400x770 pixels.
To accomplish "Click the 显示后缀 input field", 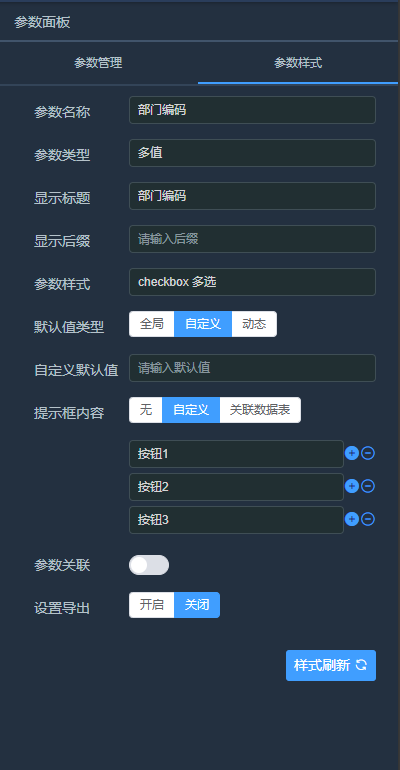I will [252, 239].
